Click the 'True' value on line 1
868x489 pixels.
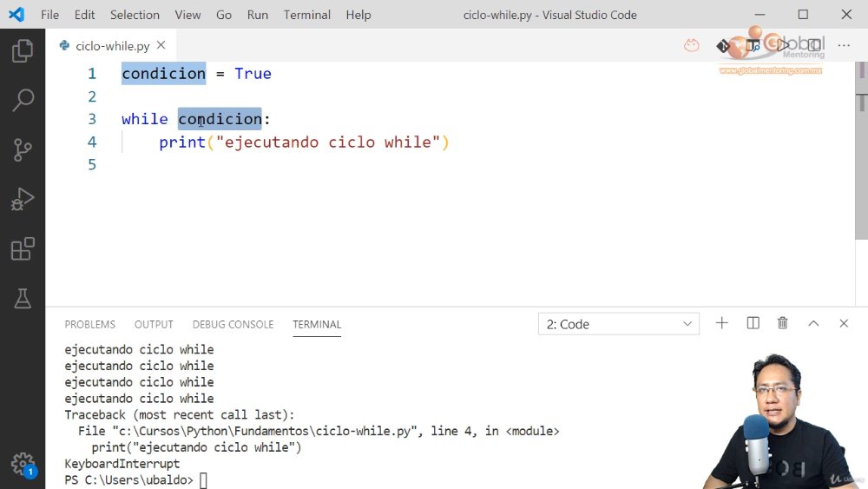(x=253, y=74)
